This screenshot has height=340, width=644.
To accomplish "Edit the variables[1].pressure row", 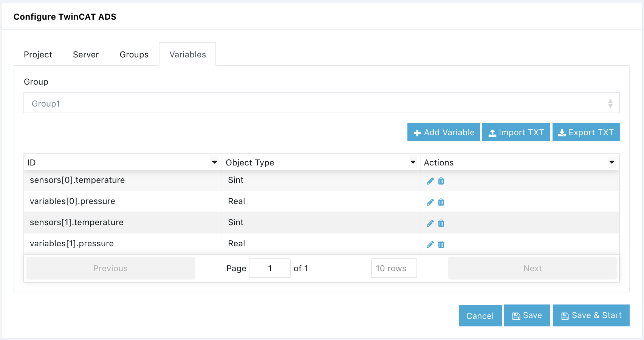I will tap(430, 244).
